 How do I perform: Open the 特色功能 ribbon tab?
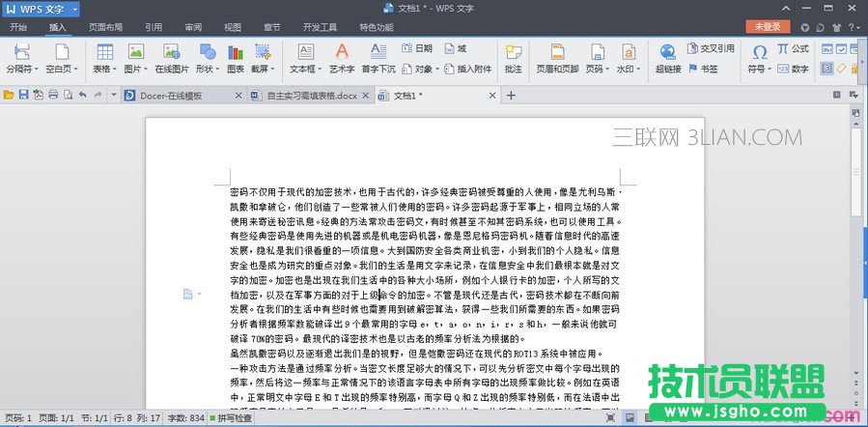pyautogui.click(x=377, y=27)
